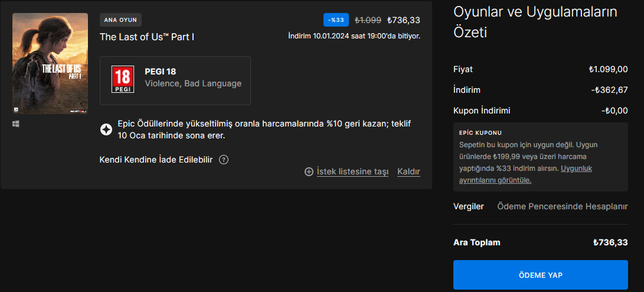The width and height of the screenshot is (644, 292).
Task: Click the Kendi Kendine İade Edilebilir label
Action: [x=156, y=160]
